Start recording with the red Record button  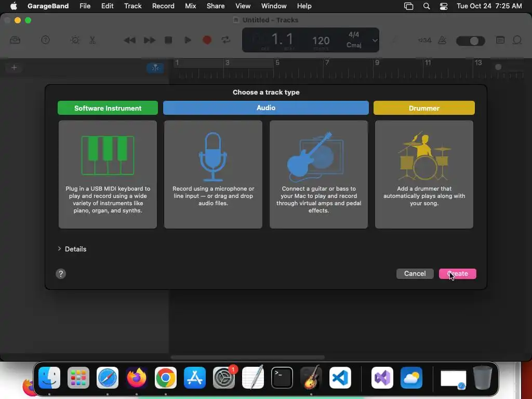point(207,41)
